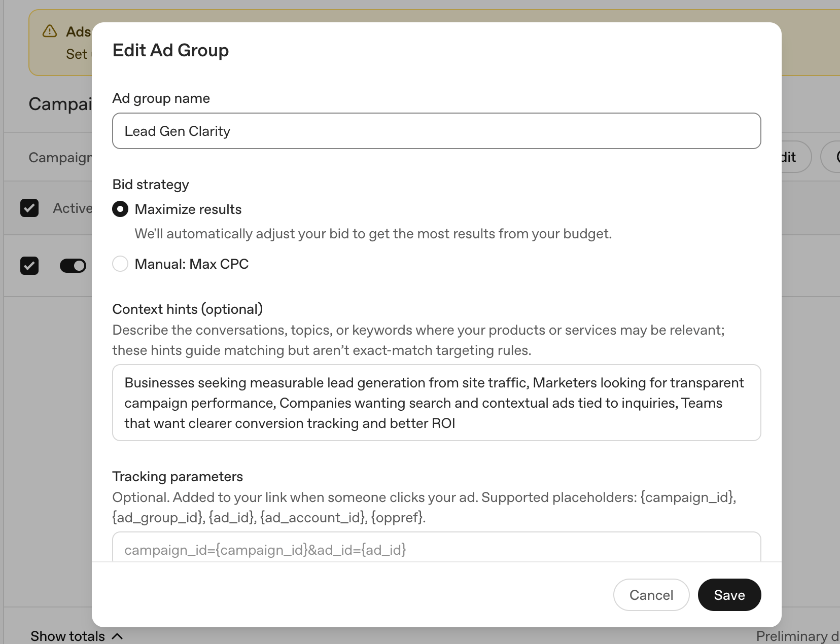The width and height of the screenshot is (840, 644).
Task: Uncheck the checkbox next to Active
Action: (x=29, y=208)
